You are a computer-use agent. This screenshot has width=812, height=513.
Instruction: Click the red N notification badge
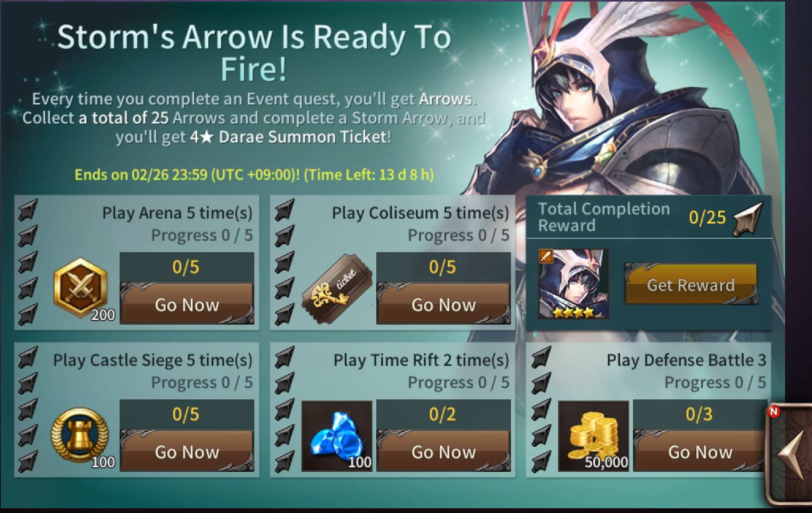774,412
